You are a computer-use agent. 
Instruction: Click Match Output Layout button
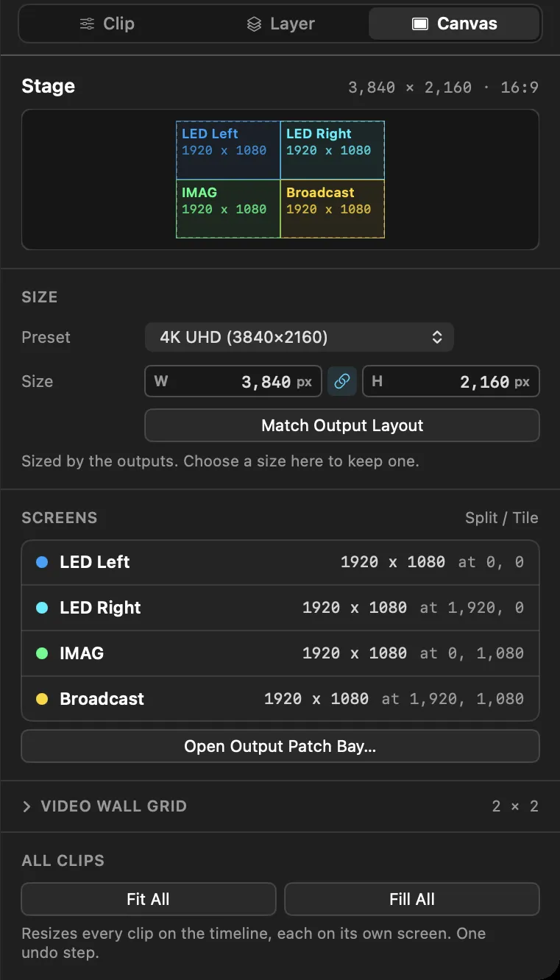point(342,425)
